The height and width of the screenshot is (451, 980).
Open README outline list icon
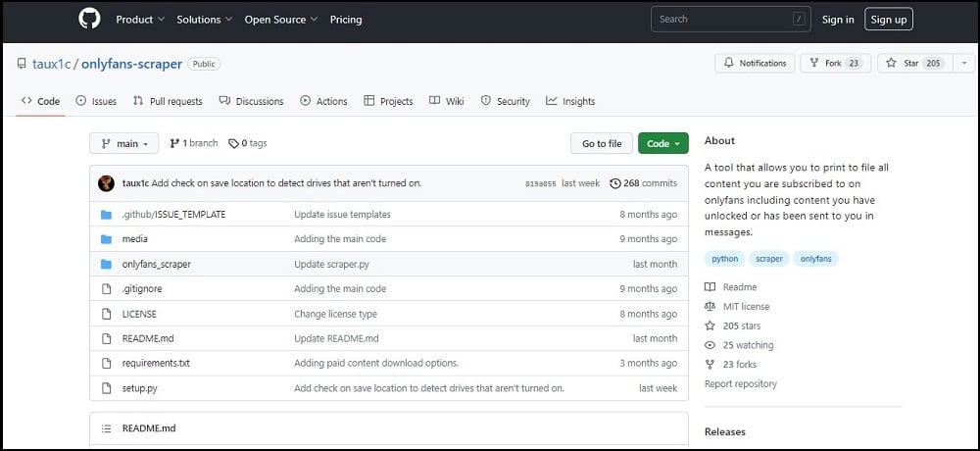point(106,428)
